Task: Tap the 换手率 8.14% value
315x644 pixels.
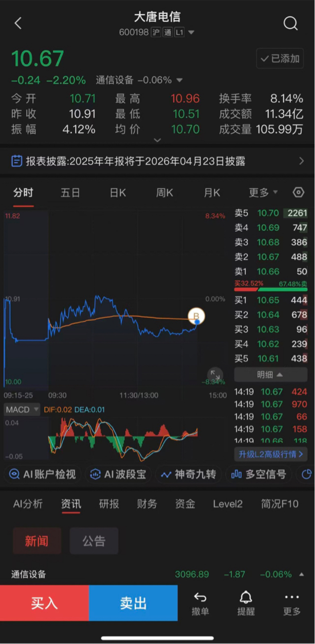Action: point(287,99)
